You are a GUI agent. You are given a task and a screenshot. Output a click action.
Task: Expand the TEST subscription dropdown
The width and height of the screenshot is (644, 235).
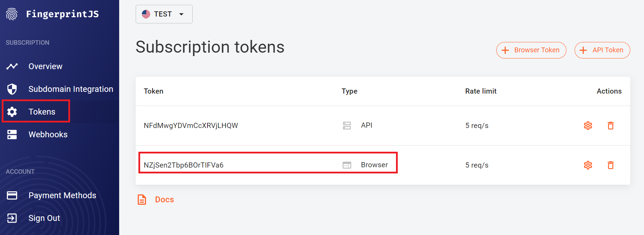coord(164,14)
